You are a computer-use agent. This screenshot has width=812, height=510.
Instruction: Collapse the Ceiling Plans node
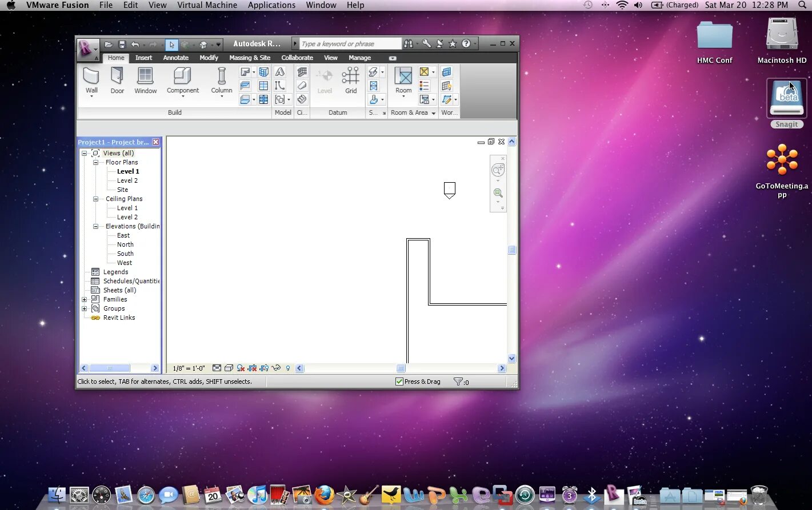(x=95, y=199)
